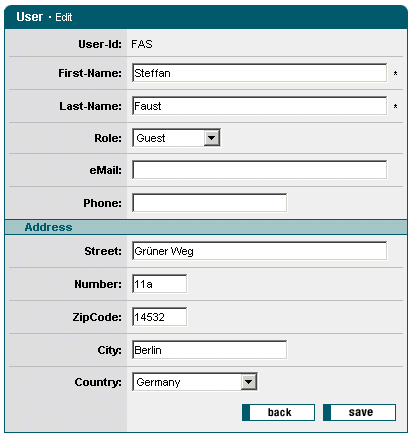Click the save button
412x438 pixels.
coord(359,412)
